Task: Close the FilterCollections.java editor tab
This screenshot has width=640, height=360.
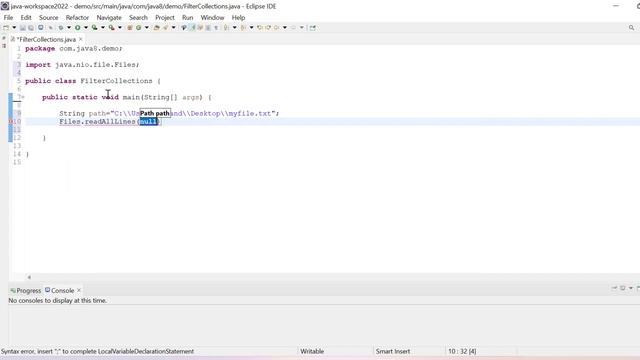Action: (x=80, y=39)
